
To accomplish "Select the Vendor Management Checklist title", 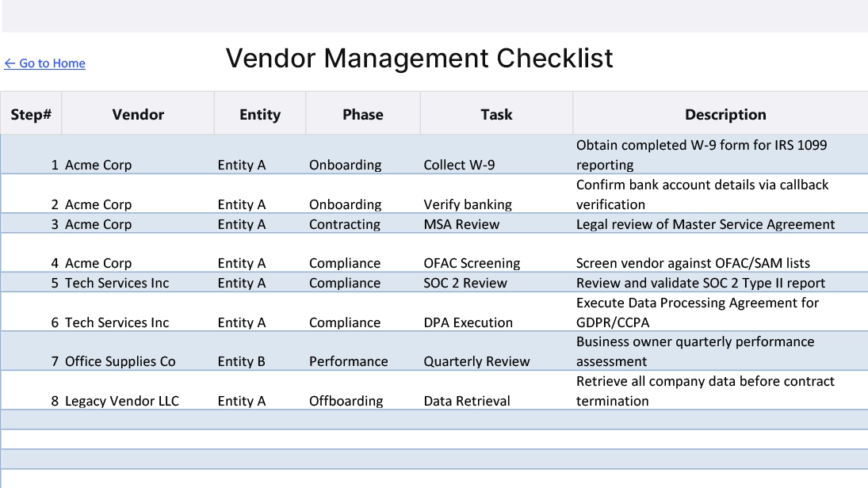I will (x=419, y=58).
